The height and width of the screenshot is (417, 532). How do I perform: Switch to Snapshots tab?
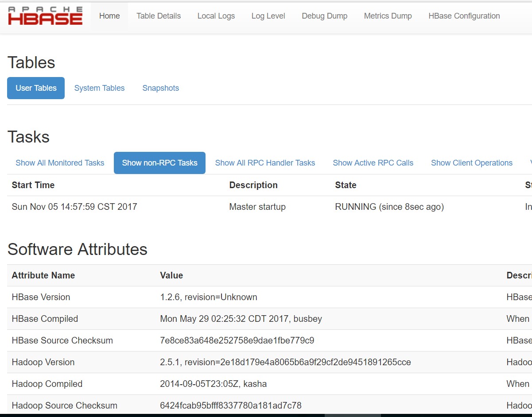tap(161, 88)
